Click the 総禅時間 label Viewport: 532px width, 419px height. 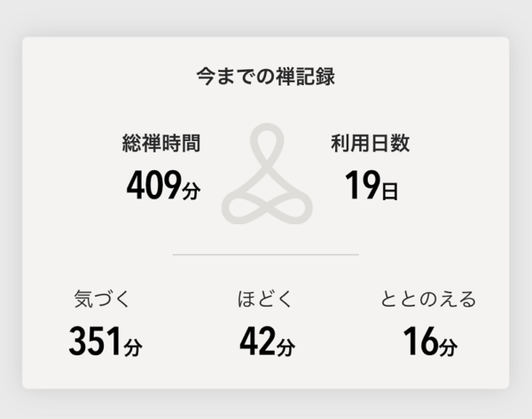pyautogui.click(x=161, y=143)
